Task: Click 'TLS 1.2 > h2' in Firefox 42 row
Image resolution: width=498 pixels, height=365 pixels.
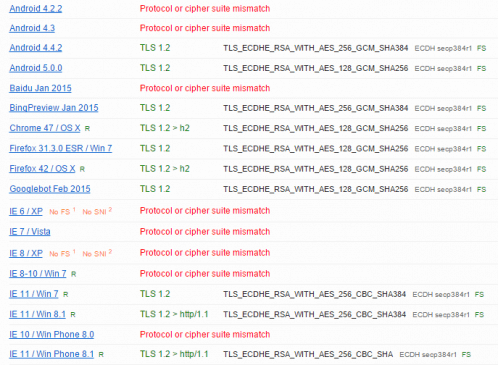Action: [x=165, y=169]
